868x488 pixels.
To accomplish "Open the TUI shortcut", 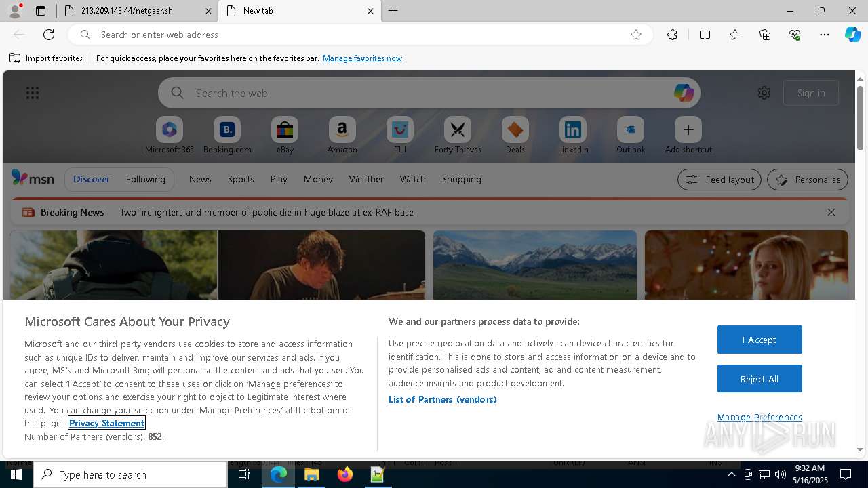I will click(x=400, y=129).
